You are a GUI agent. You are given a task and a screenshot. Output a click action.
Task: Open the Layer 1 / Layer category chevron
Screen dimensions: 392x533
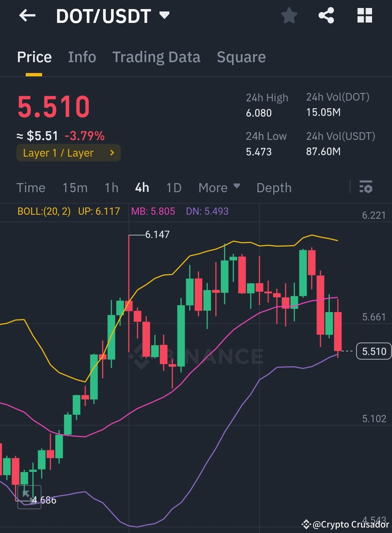pos(112,153)
